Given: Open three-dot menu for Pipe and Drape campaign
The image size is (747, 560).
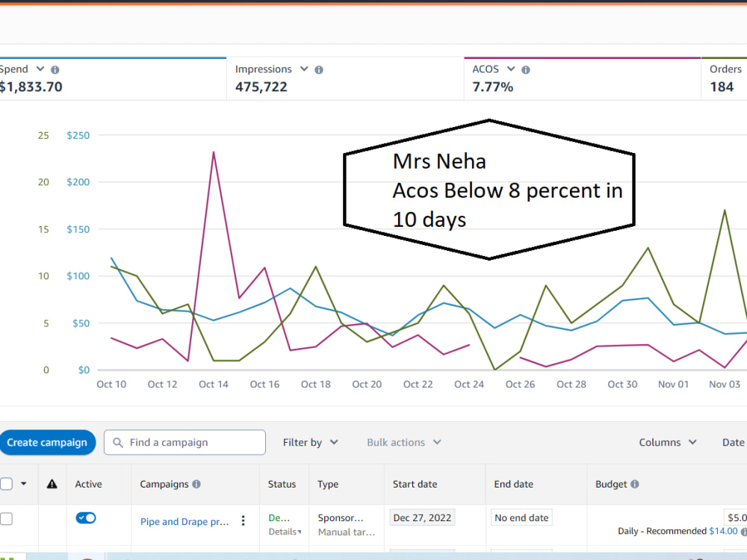Looking at the screenshot, I should [x=243, y=520].
